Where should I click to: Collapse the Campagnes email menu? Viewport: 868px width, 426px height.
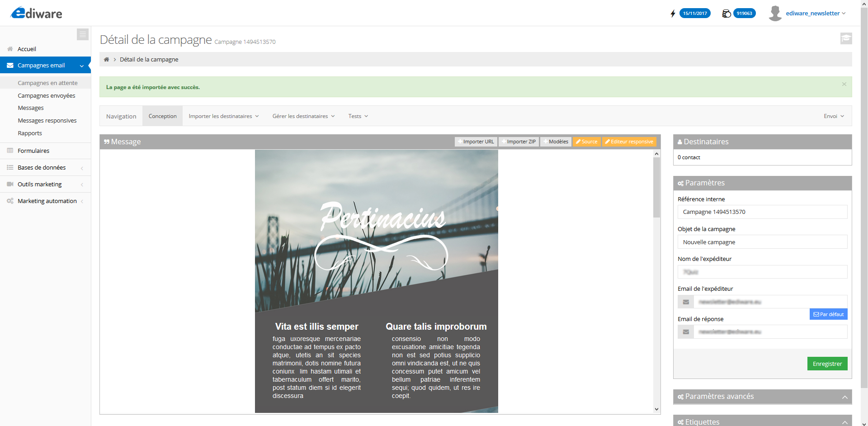click(82, 66)
